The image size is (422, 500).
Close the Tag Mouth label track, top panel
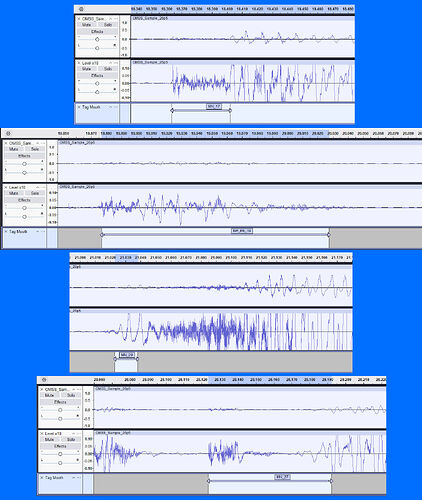pyautogui.click(x=79, y=107)
